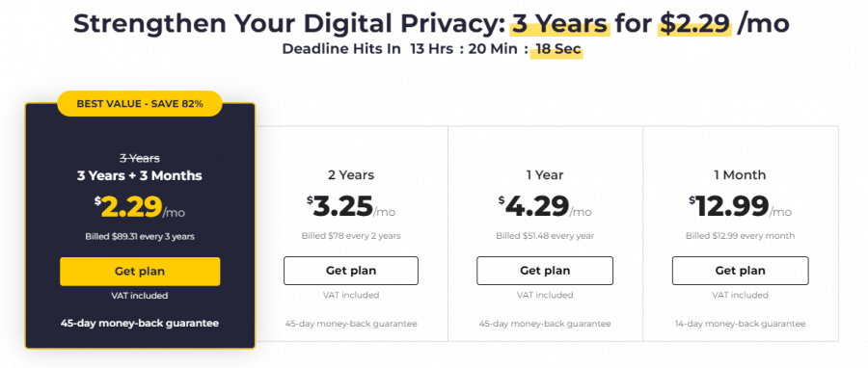Click the countdown timer 18 Sec

[x=556, y=48]
